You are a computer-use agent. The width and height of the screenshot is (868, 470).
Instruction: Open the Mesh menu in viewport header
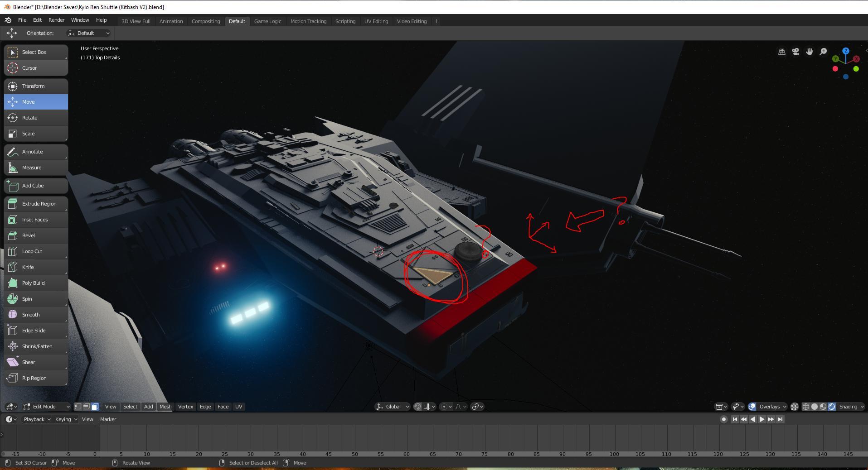coord(165,407)
